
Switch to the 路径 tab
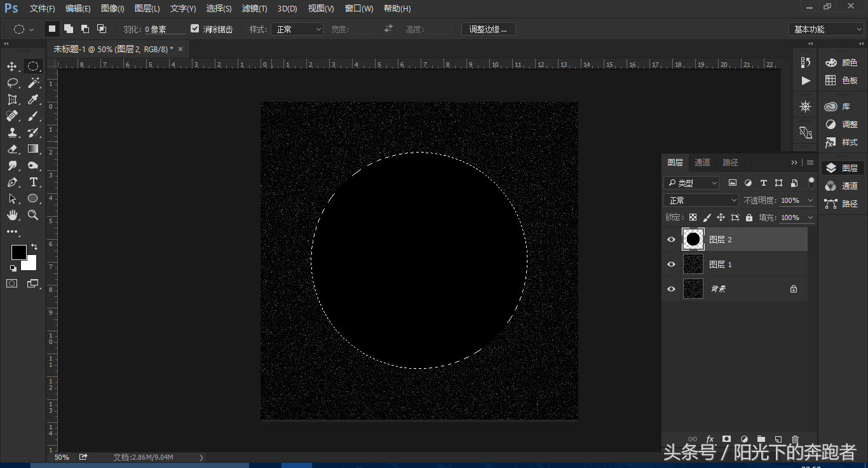(730, 163)
